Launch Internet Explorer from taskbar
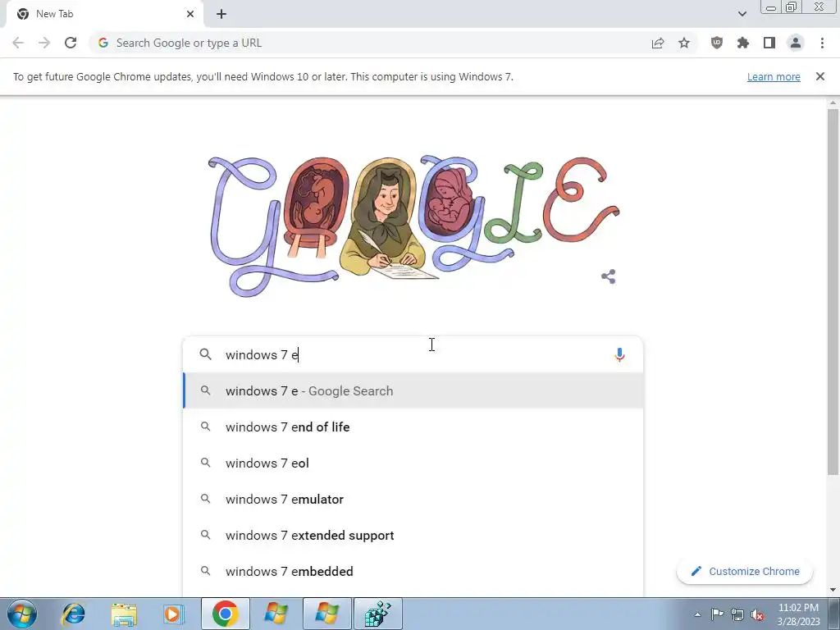This screenshot has height=630, width=840. [x=73, y=614]
